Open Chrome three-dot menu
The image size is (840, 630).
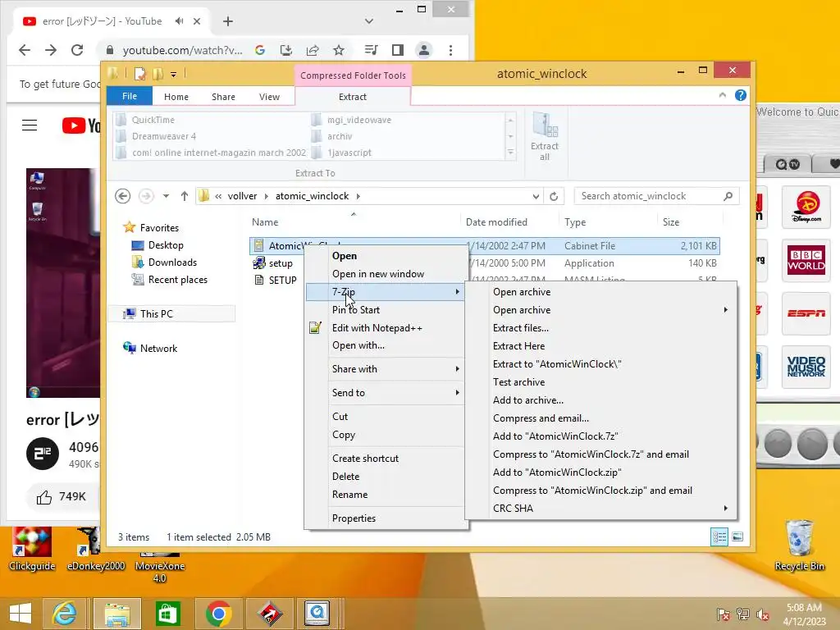pos(450,50)
